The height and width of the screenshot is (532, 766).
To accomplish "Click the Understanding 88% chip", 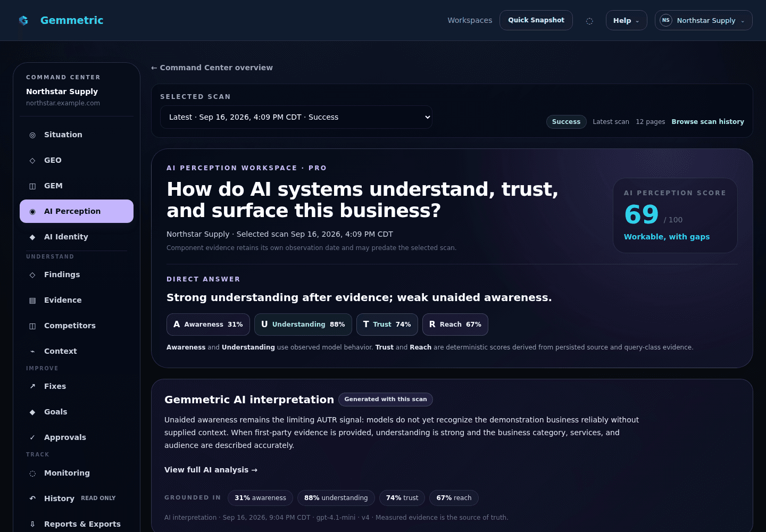I will point(303,325).
